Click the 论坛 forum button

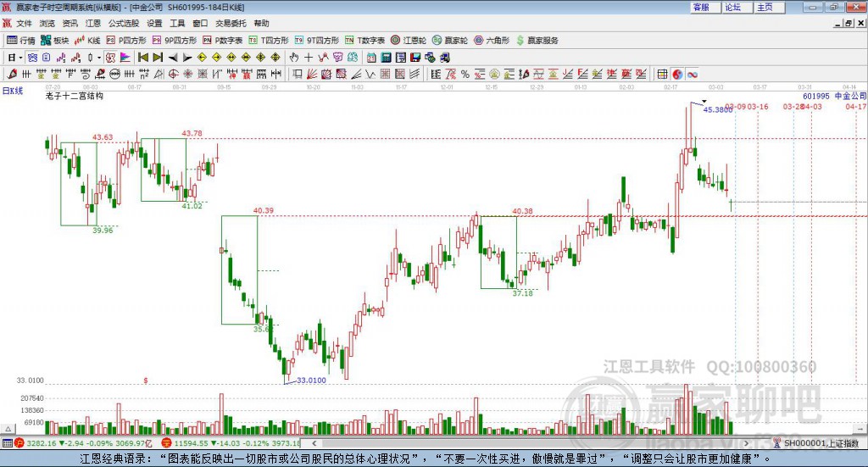coord(737,7)
